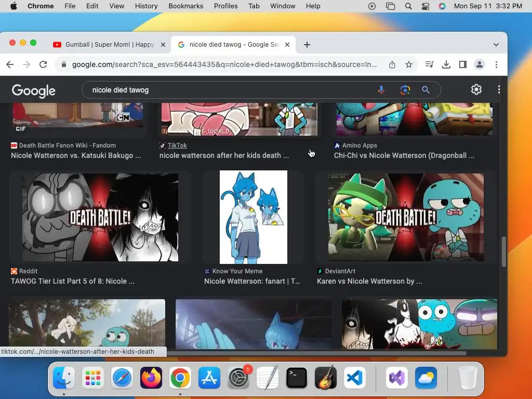Screen dimensions: 532x399
Task: Open Karen vs Nicole Watterson DeviantArt result
Action: point(369,281)
